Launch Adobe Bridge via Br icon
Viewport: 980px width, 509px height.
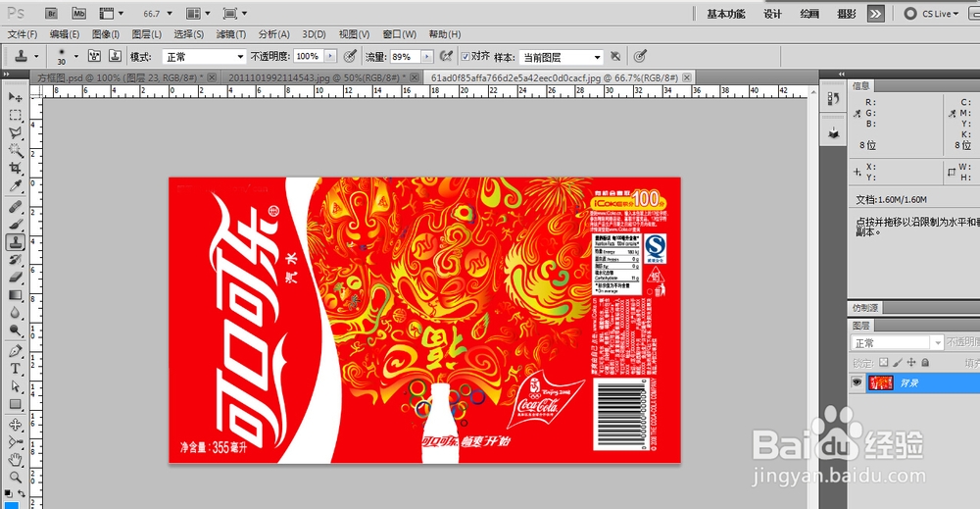[52, 13]
